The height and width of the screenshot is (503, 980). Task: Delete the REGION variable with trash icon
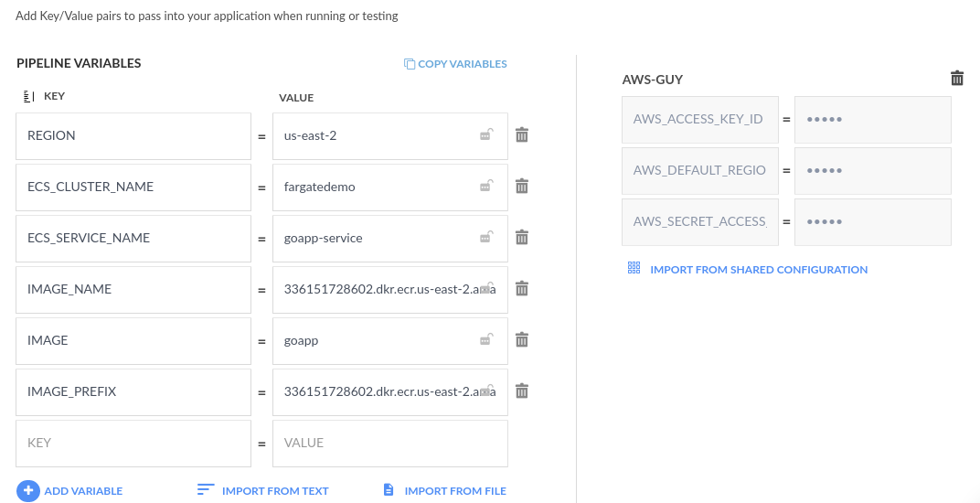coord(522,135)
